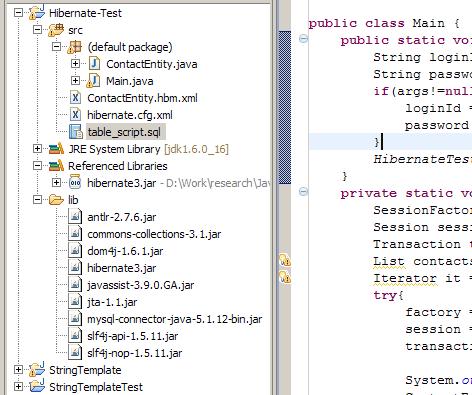472x395 pixels.
Task: Collapse the Hibernate-Test project node
Action: pos(19,13)
